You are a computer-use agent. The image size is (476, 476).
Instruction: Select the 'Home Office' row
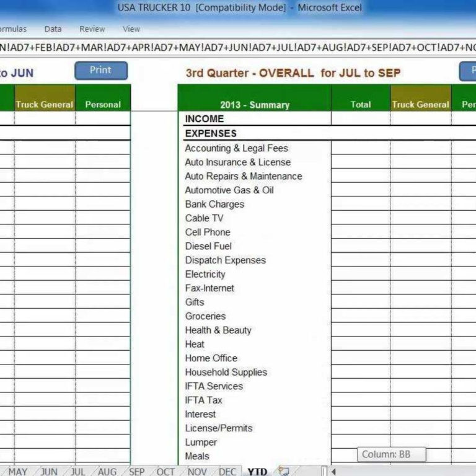[x=211, y=358]
